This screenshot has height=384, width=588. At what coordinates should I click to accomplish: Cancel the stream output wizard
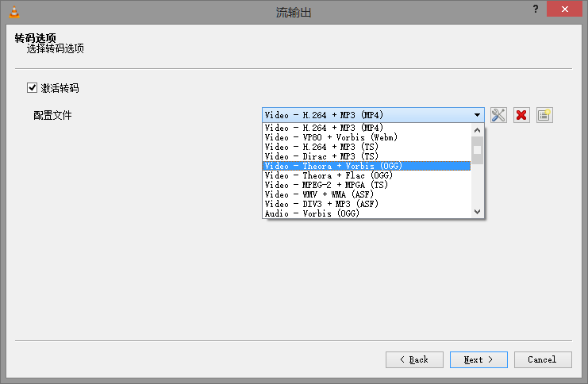pyautogui.click(x=543, y=359)
